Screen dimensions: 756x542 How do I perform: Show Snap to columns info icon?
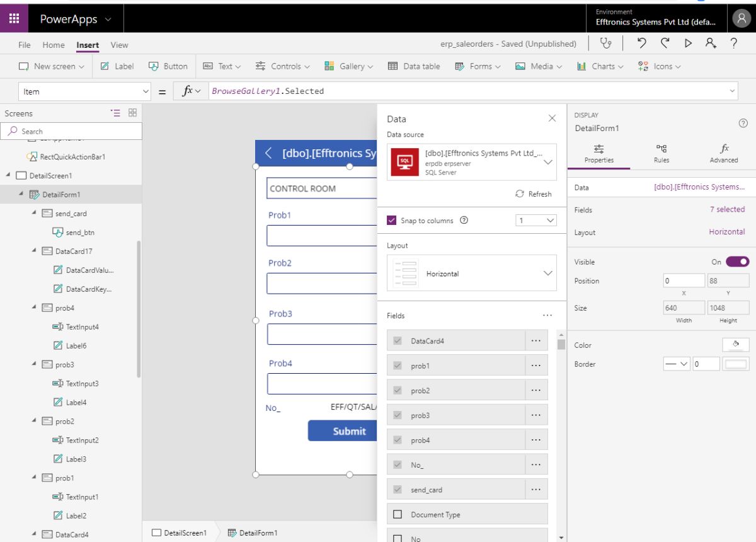(x=464, y=221)
